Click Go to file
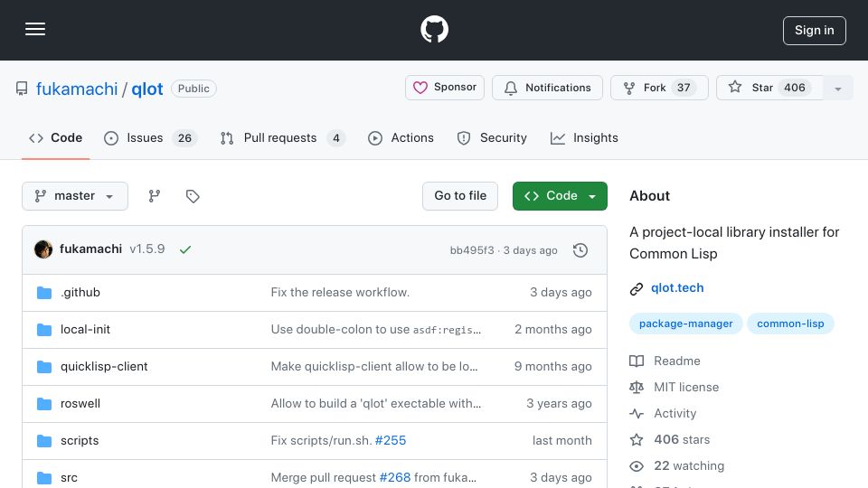This screenshot has width=868, height=488. (460, 196)
